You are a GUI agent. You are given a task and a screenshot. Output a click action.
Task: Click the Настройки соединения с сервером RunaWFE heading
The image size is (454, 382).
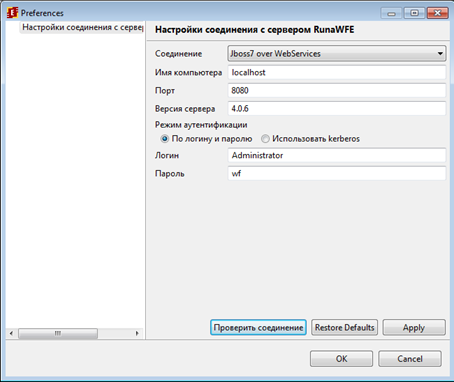click(255, 30)
